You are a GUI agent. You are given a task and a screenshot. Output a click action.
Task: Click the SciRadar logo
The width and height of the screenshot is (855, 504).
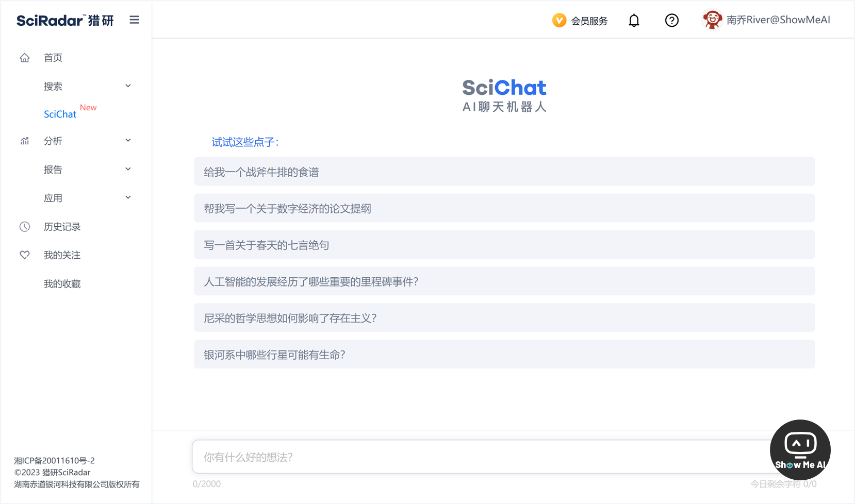(x=65, y=20)
